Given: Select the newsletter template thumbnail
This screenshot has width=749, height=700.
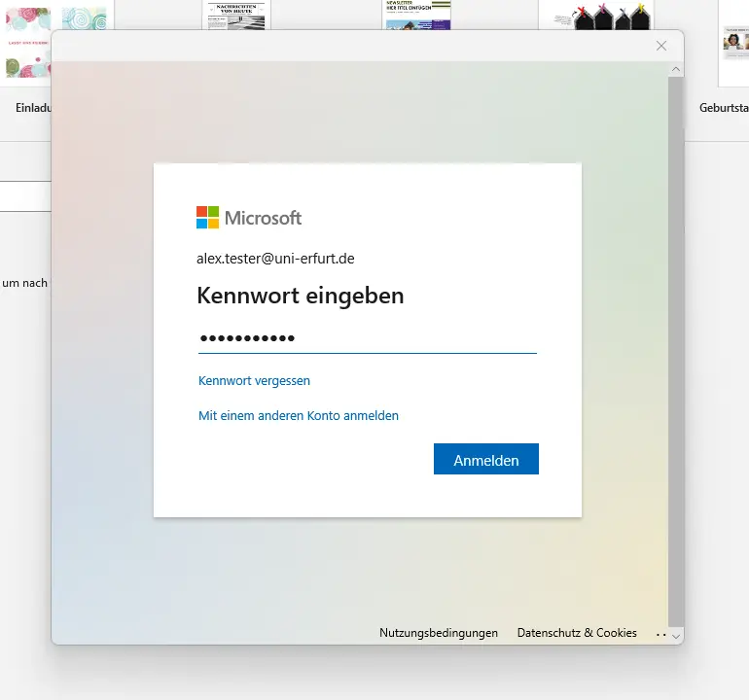Looking at the screenshot, I should point(416,15).
